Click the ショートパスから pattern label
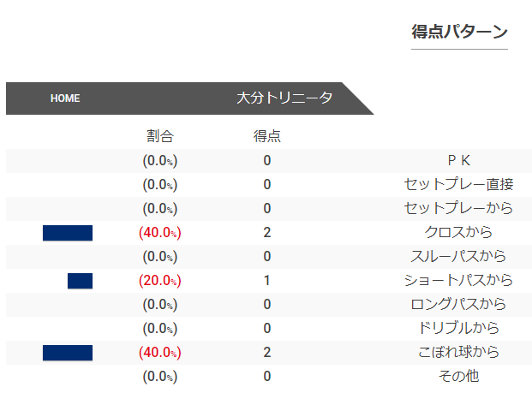The image size is (532, 399). coord(458,280)
